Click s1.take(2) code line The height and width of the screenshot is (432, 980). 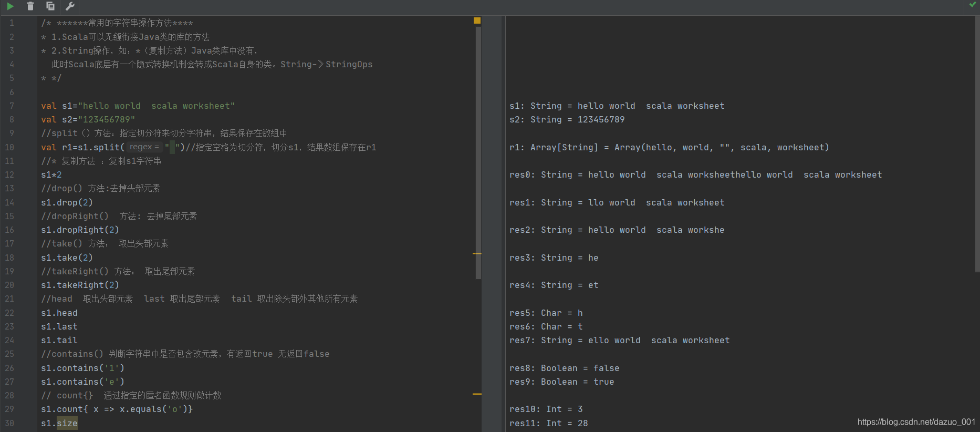pyautogui.click(x=67, y=258)
